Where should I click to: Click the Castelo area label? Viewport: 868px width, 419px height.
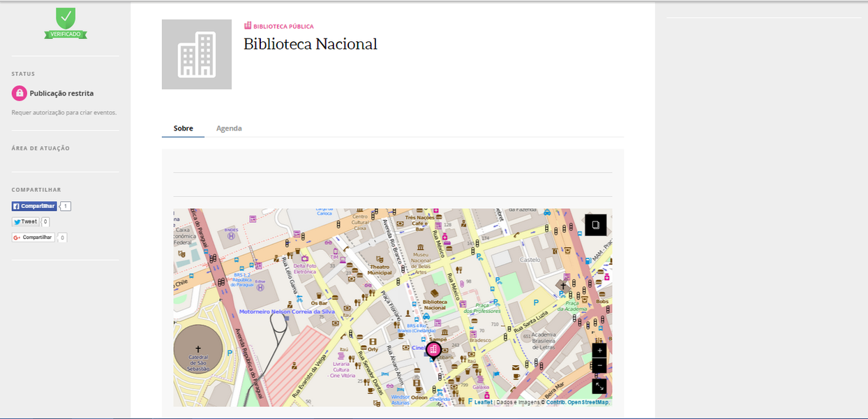pyautogui.click(x=530, y=260)
